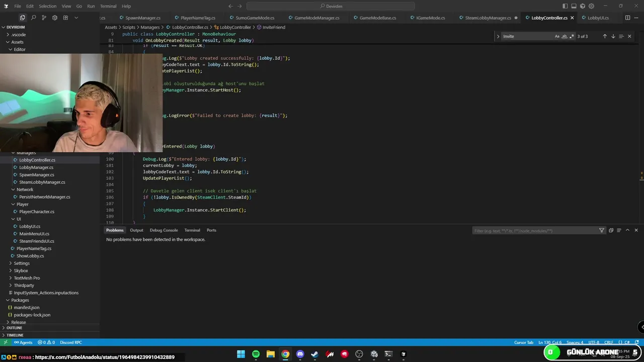644x362 pixels.
Task: Toggle primary side bar layout icon
Action: coord(565,6)
